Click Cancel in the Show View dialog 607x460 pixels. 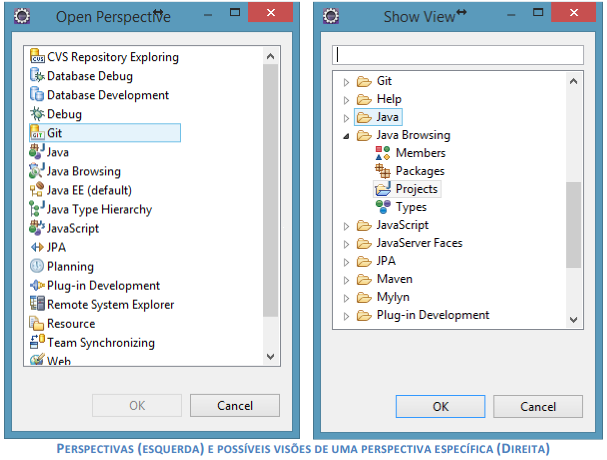pyautogui.click(x=538, y=406)
